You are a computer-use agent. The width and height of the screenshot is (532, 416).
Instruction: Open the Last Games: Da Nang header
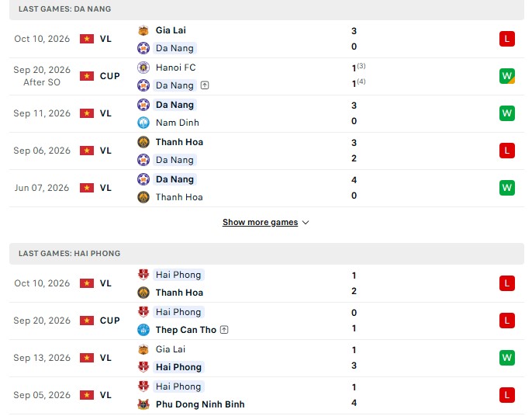pos(267,9)
